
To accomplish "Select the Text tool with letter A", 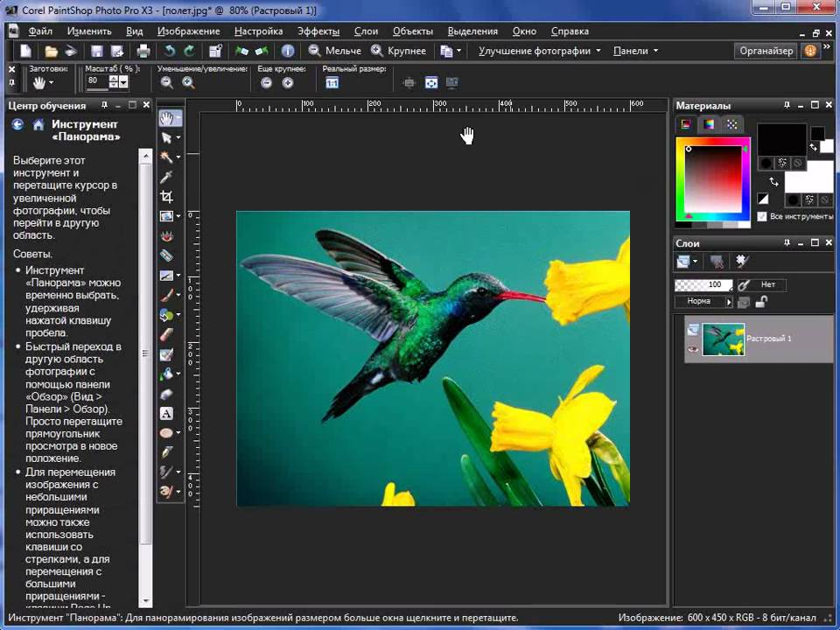I will pyautogui.click(x=166, y=413).
